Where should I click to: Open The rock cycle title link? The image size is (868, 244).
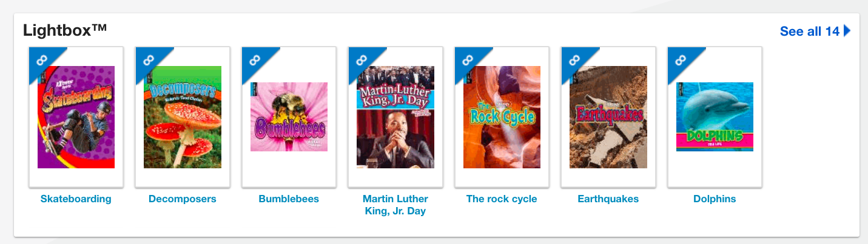(502, 199)
